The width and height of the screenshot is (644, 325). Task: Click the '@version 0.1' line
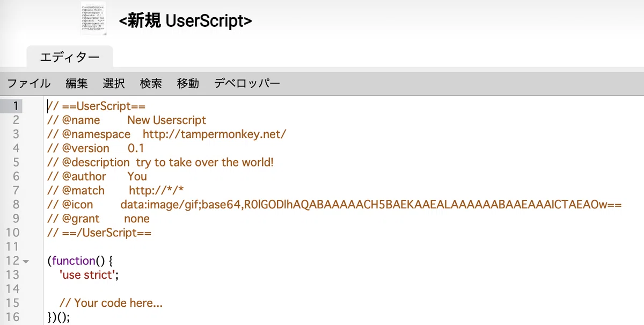click(96, 148)
